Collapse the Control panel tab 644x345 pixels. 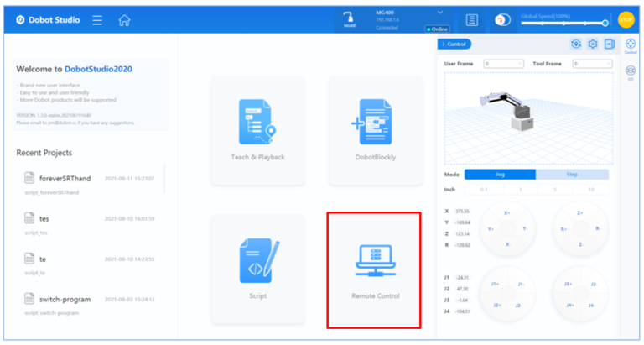pos(454,44)
